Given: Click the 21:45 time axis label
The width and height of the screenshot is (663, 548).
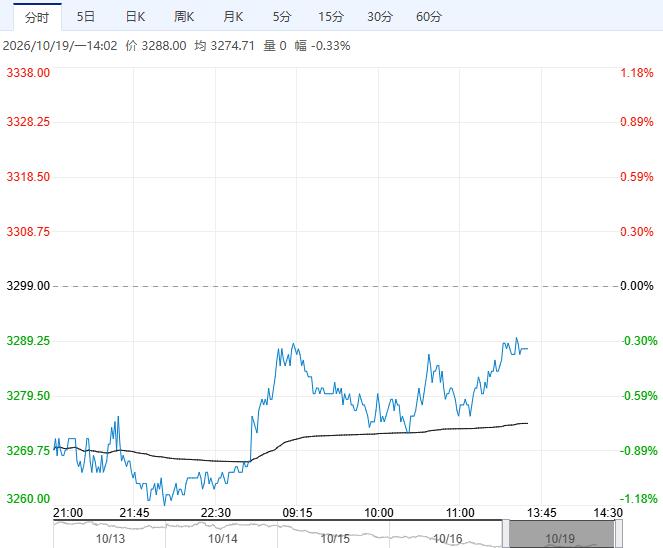Looking at the screenshot, I should pos(134,513).
